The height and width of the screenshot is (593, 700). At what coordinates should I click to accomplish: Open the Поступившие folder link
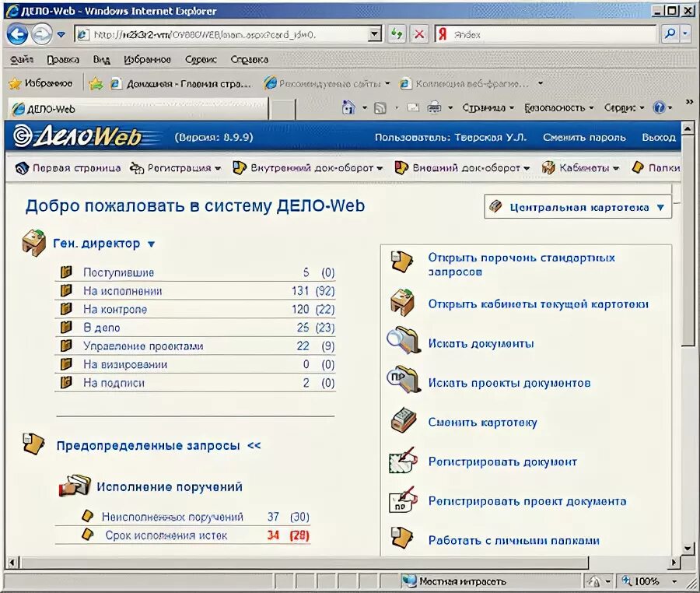tap(119, 272)
